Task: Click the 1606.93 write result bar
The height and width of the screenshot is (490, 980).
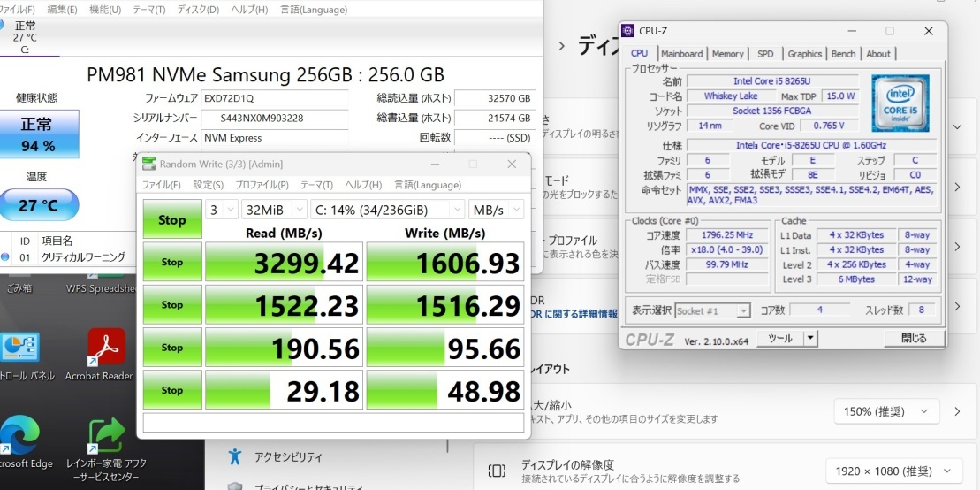Action: click(x=445, y=262)
